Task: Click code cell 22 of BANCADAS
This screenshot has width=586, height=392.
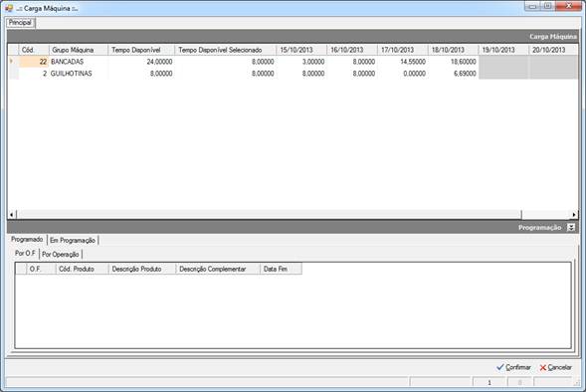Action: pyautogui.click(x=34, y=62)
